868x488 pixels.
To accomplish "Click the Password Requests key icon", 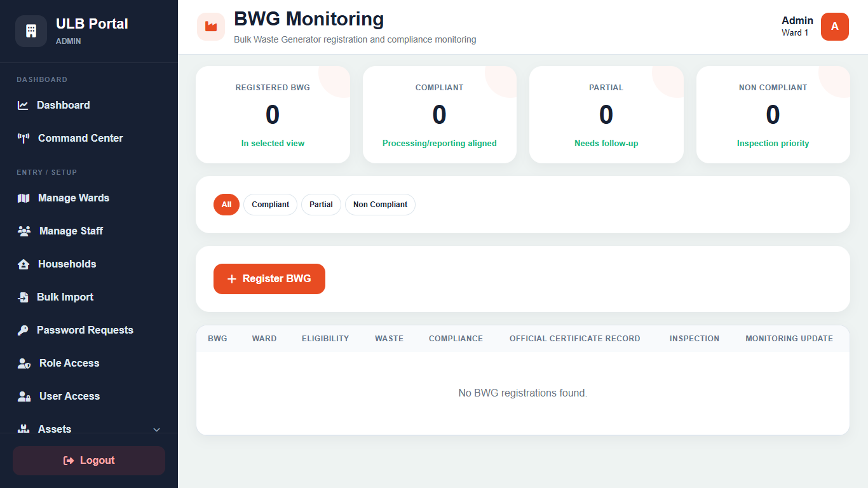I will pos(23,330).
